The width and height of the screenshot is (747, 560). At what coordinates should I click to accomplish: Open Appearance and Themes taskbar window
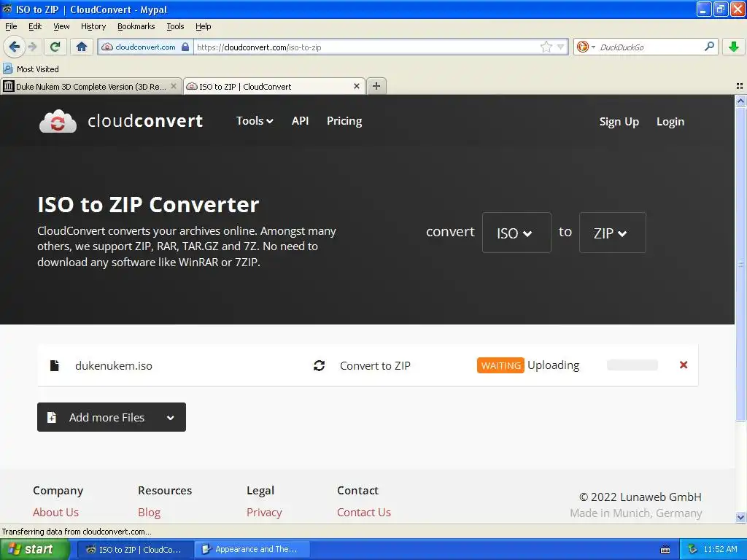click(252, 549)
